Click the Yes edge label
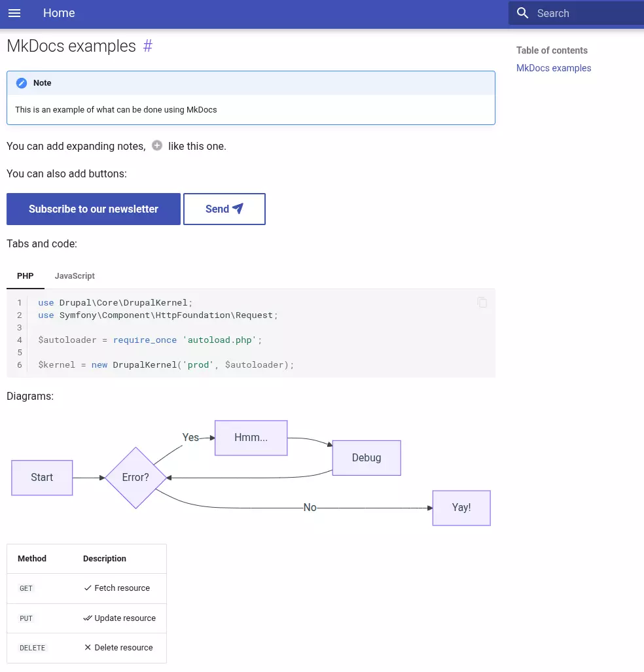 (190, 438)
